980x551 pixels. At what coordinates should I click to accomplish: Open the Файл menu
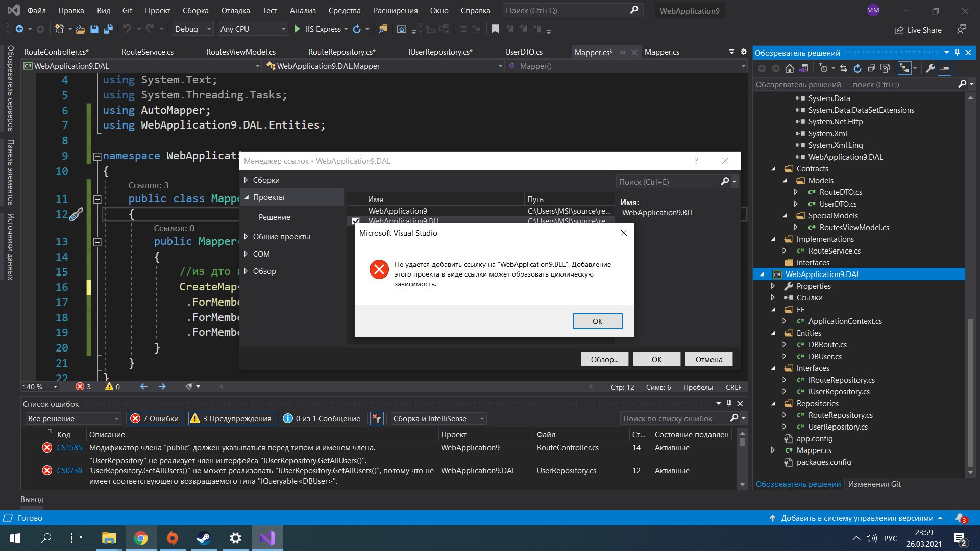37,10
